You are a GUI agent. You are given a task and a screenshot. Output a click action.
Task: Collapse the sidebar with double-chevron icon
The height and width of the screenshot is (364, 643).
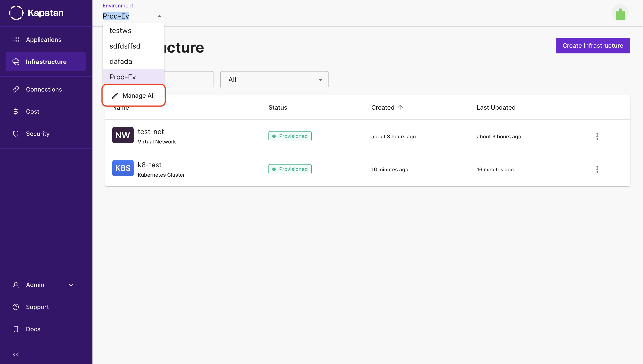[x=16, y=354]
